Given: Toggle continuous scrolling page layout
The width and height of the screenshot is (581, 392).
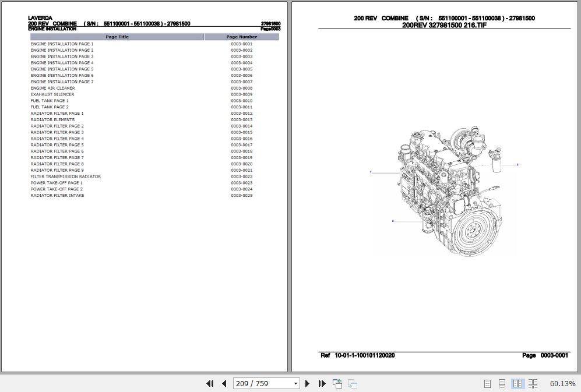Looking at the screenshot, I should [x=503, y=383].
